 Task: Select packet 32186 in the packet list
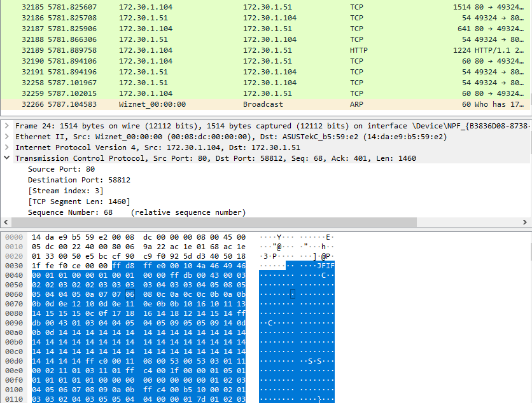click(265, 18)
